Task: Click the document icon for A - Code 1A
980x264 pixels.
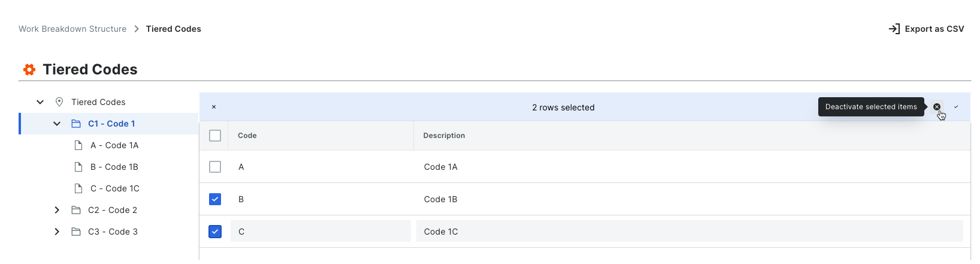Action: click(78, 145)
